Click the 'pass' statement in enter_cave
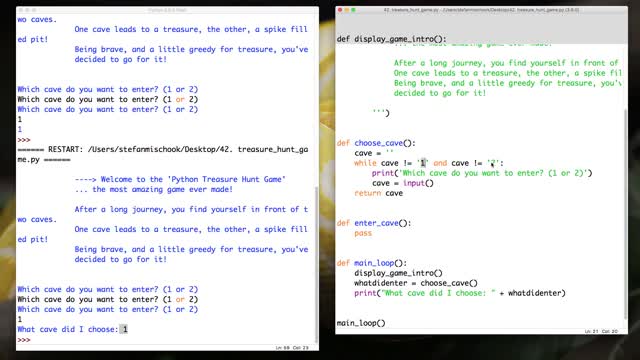This screenshot has width=640, height=360. click(x=363, y=233)
